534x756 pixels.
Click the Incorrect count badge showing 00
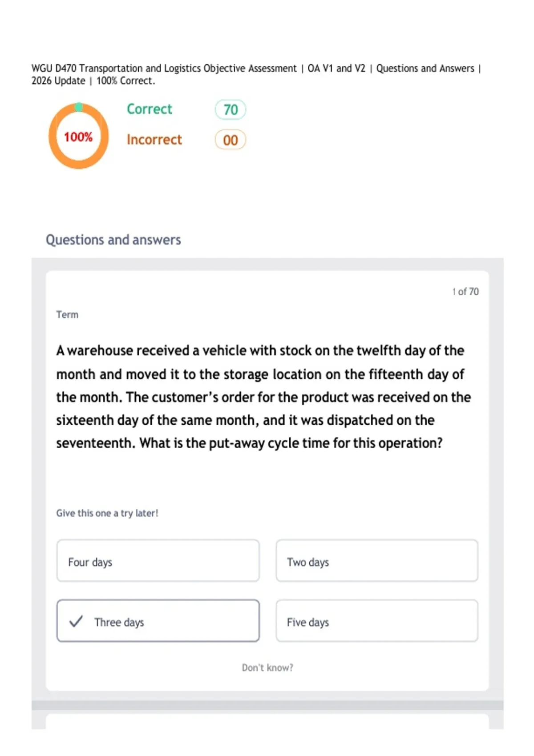(x=231, y=140)
